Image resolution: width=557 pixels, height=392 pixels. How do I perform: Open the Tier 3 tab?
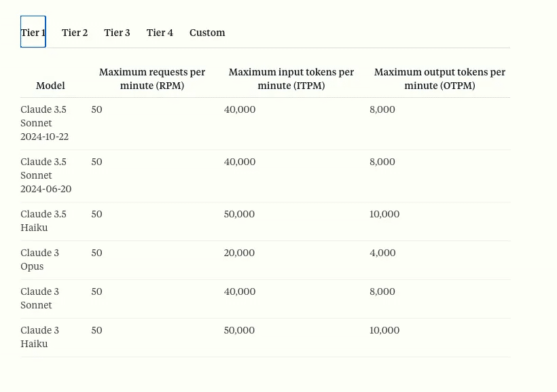(117, 33)
